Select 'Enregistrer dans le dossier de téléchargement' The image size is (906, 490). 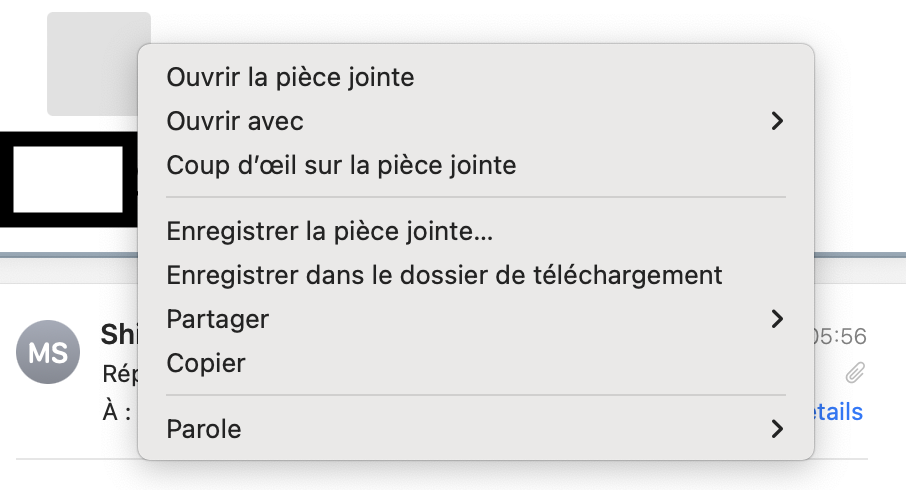pos(444,275)
